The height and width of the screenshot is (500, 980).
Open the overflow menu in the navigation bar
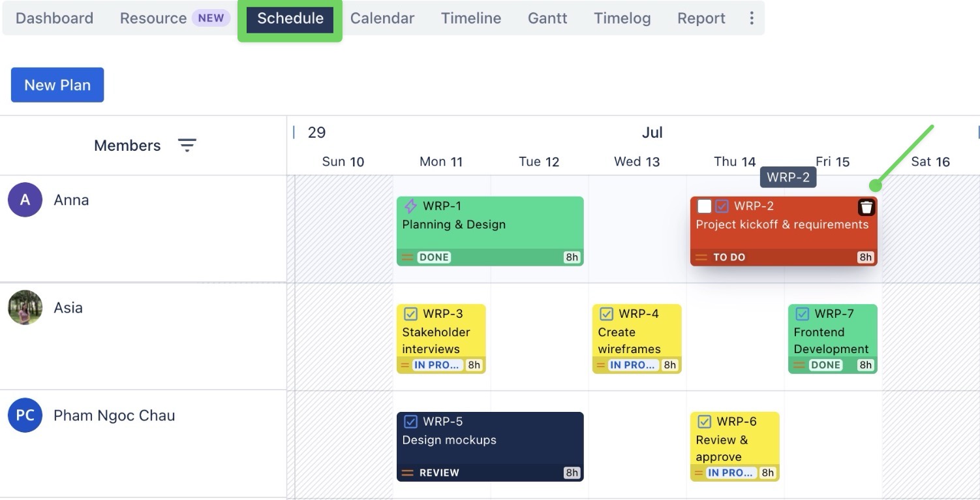click(752, 18)
